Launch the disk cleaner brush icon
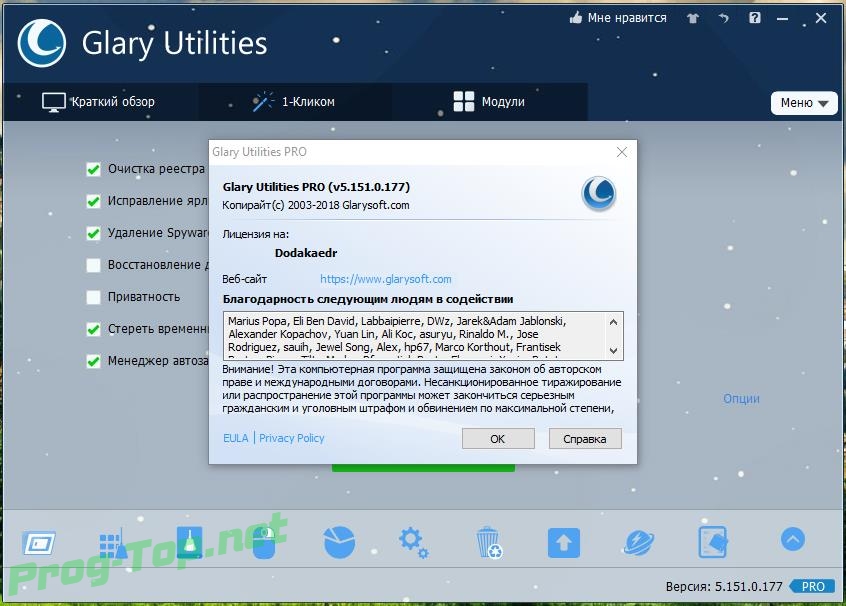The width and height of the screenshot is (846, 606). click(x=189, y=542)
